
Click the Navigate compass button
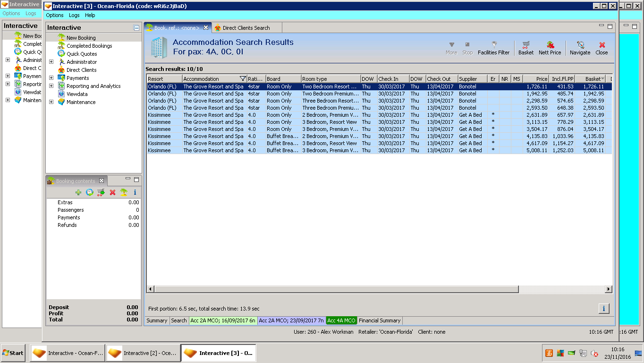click(580, 48)
